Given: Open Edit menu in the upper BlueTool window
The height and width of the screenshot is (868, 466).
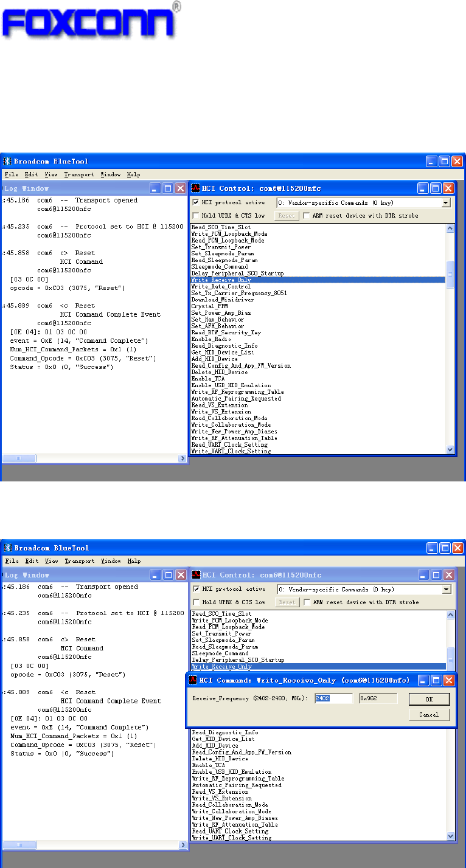Looking at the screenshot, I should (x=30, y=174).
